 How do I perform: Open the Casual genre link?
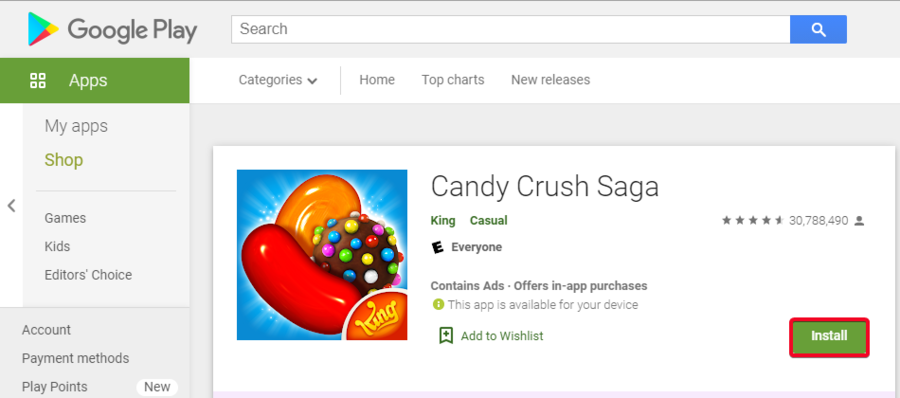click(x=488, y=221)
